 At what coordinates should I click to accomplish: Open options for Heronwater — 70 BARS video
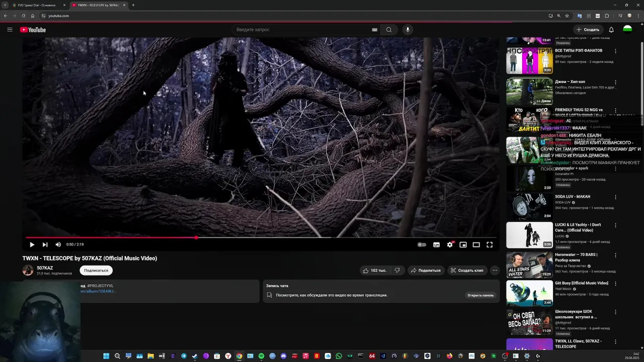click(x=615, y=255)
